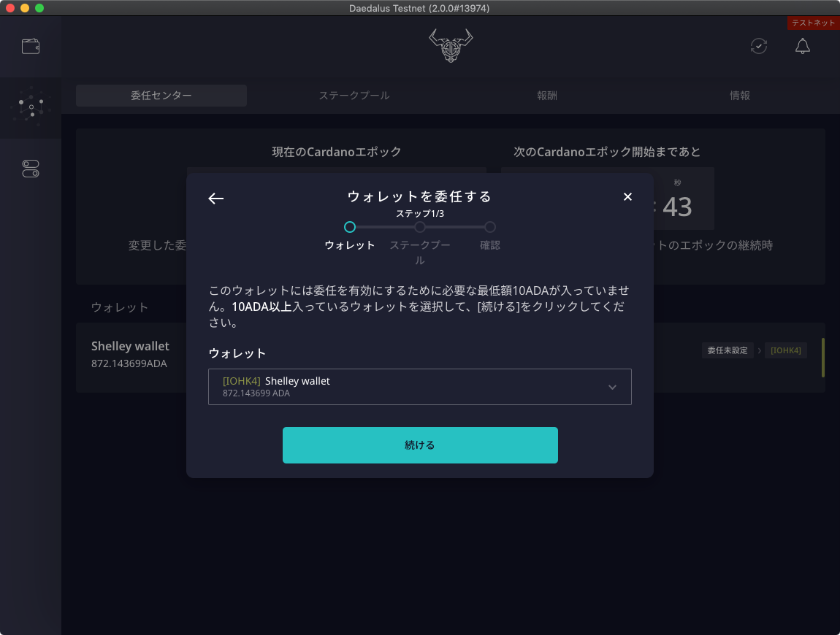Open the notifications bell
Image resolution: width=840 pixels, height=635 pixels.
pyautogui.click(x=802, y=46)
